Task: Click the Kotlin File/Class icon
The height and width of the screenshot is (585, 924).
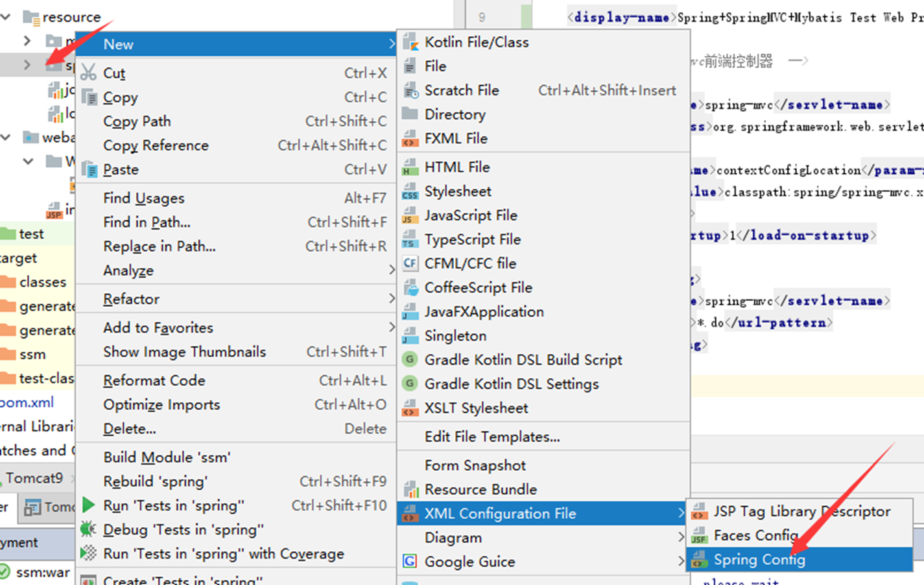Action: click(410, 43)
